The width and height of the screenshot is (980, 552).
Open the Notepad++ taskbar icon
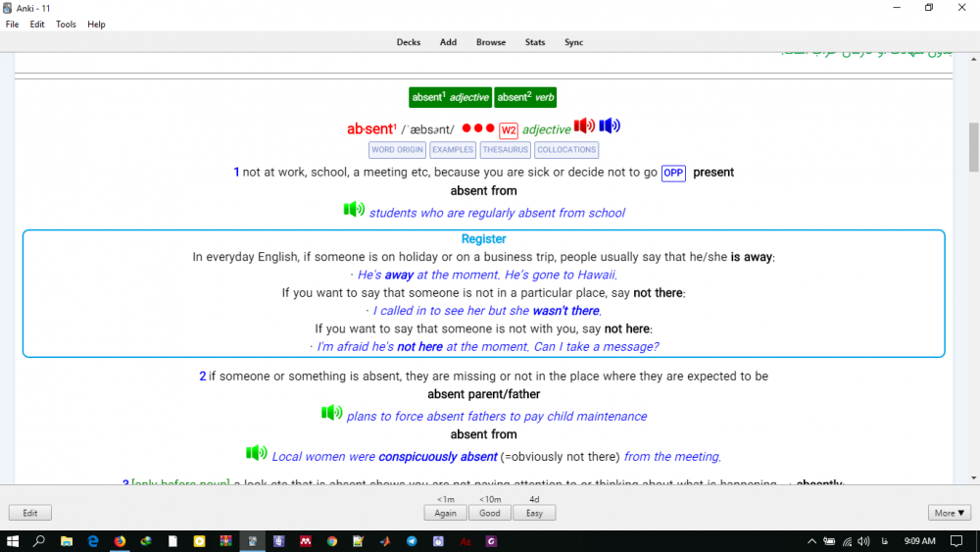click(358, 541)
